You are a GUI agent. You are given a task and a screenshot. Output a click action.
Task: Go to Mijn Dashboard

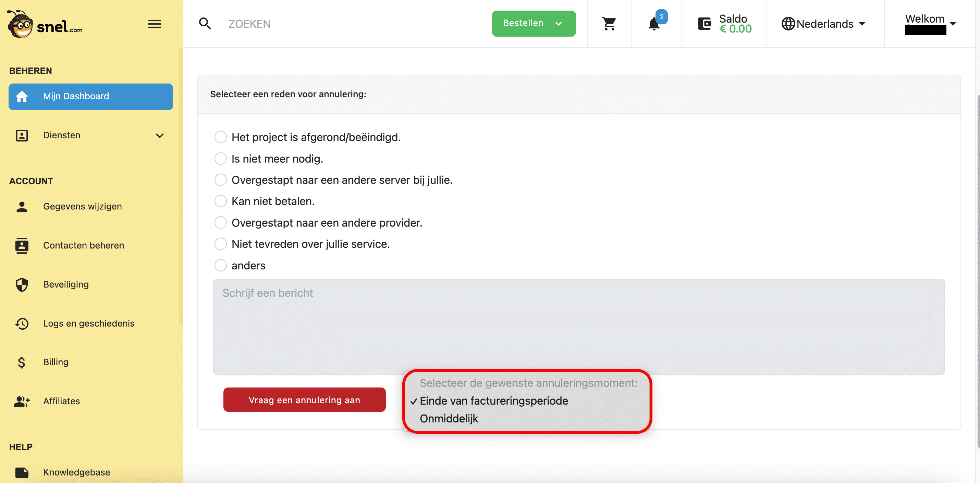(90, 97)
